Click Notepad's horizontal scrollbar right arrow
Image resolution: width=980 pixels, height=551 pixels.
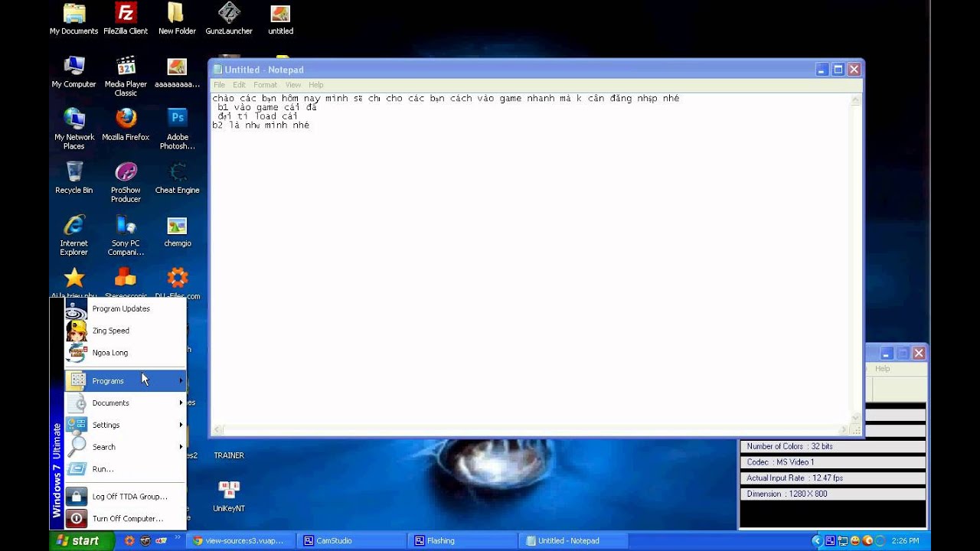[844, 430]
